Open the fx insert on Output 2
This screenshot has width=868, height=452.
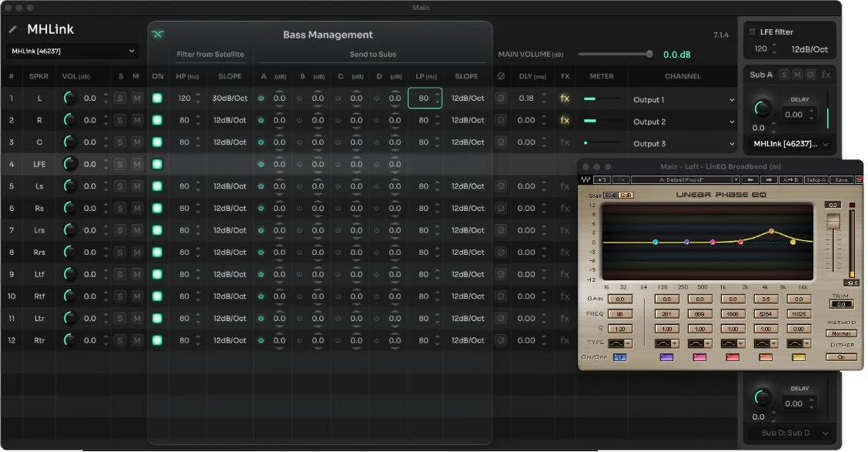pyautogui.click(x=566, y=121)
